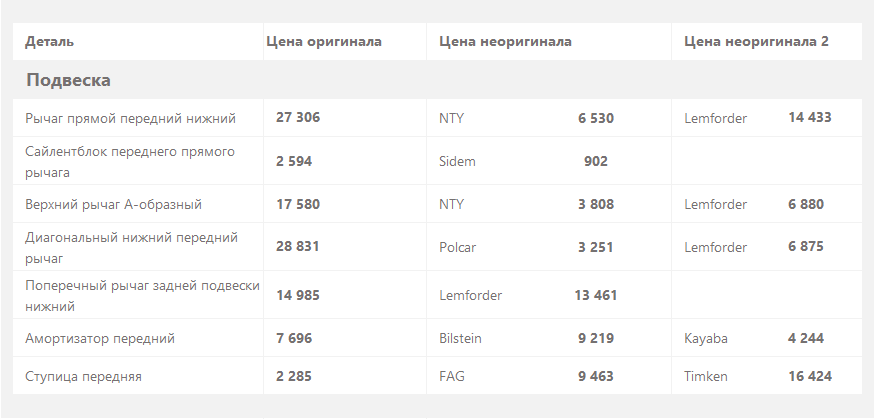Click original price 27 306

[298, 118]
